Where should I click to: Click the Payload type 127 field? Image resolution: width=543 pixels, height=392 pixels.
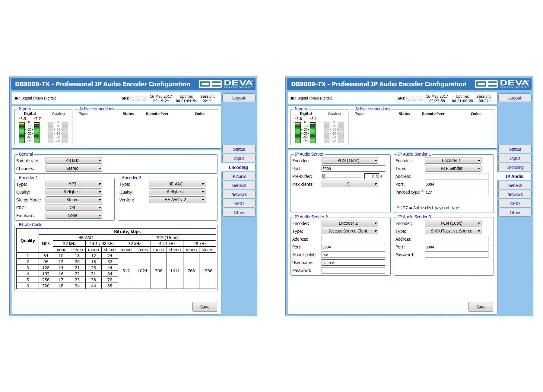[x=456, y=192]
